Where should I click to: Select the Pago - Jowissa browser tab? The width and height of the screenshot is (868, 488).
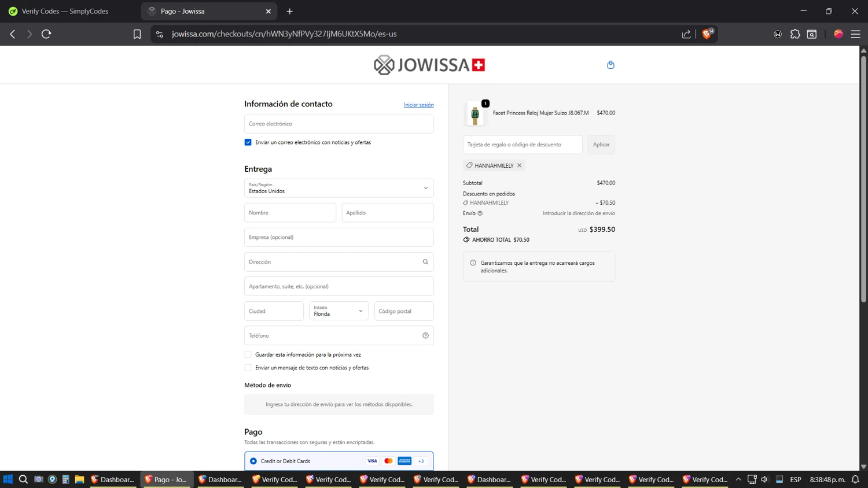[209, 11]
